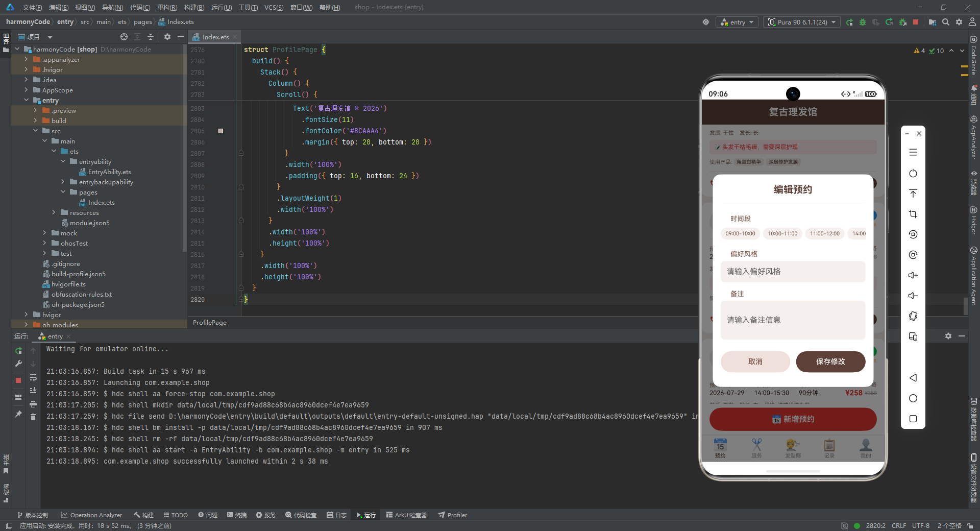Screen dimensions: 980x531
Task: Open the Operation Analyzer tool window
Action: 91,515
